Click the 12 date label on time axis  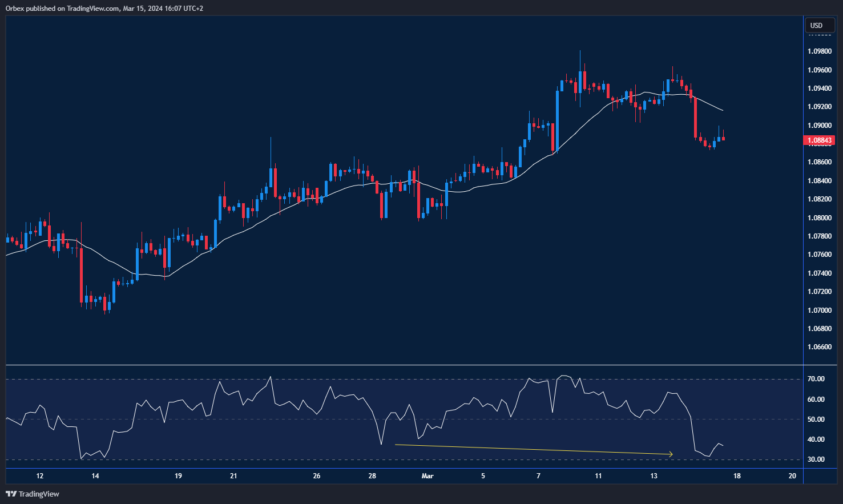(40, 475)
